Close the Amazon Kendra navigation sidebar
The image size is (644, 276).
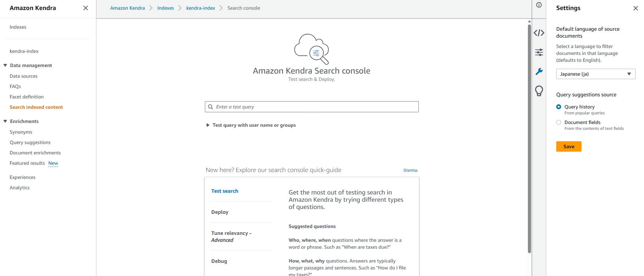(86, 8)
